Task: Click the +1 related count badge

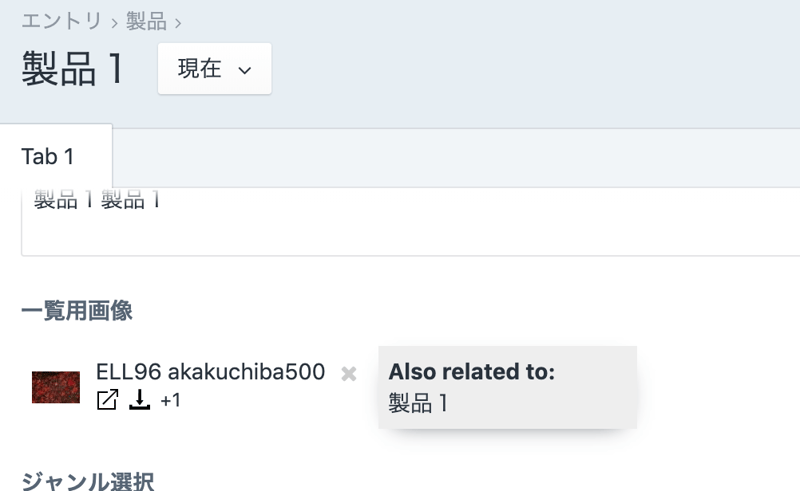Action: click(x=170, y=401)
